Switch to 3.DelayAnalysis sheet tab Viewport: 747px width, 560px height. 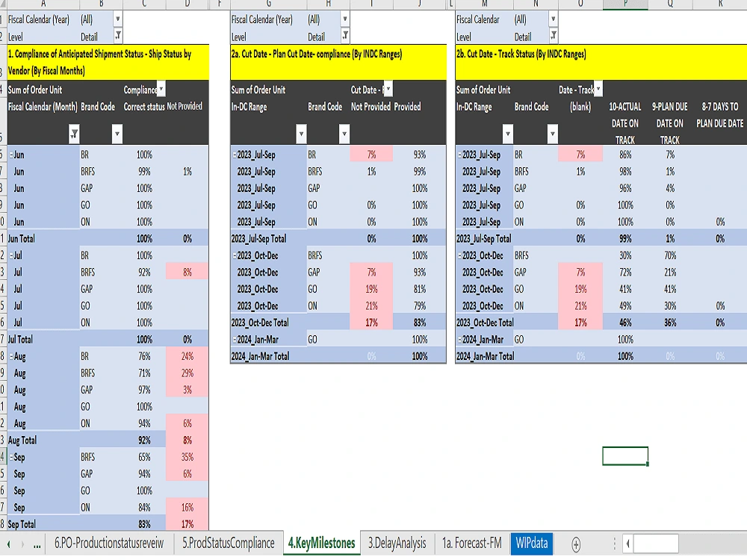click(397, 544)
